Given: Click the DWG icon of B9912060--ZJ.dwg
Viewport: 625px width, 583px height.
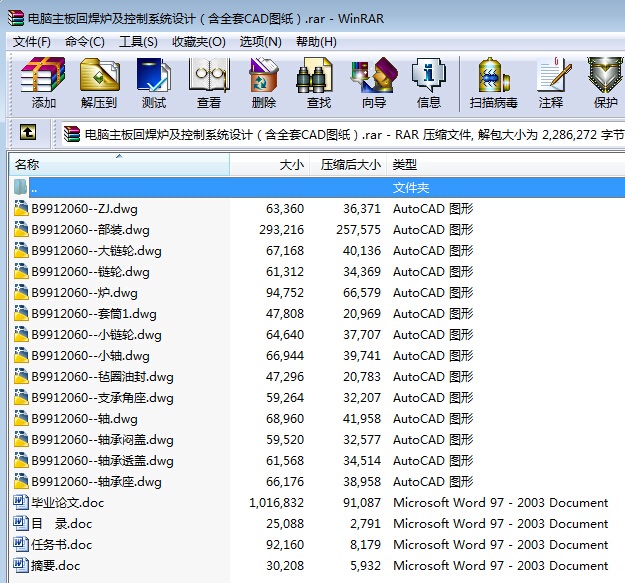Looking at the screenshot, I should 21,208.
